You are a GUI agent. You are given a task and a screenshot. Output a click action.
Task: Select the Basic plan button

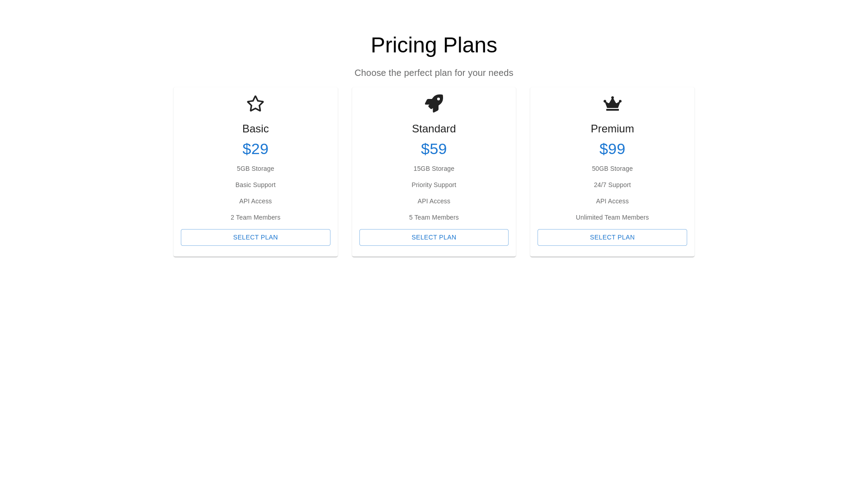255,237
